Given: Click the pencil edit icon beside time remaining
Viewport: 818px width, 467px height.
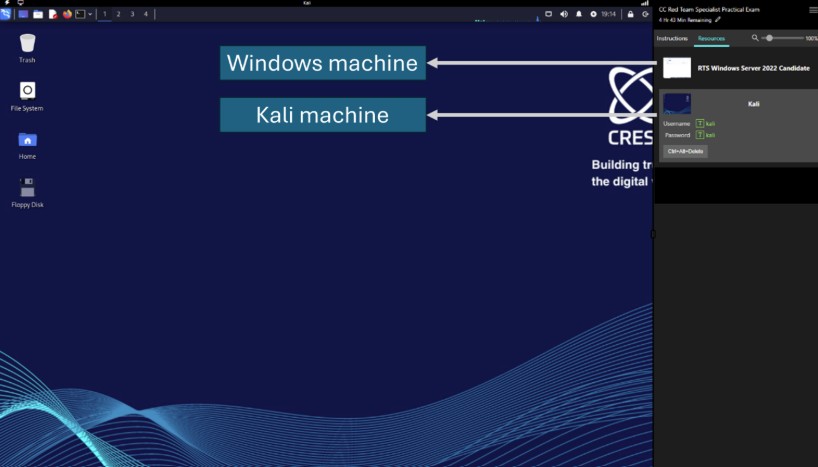Looking at the screenshot, I should pos(718,20).
